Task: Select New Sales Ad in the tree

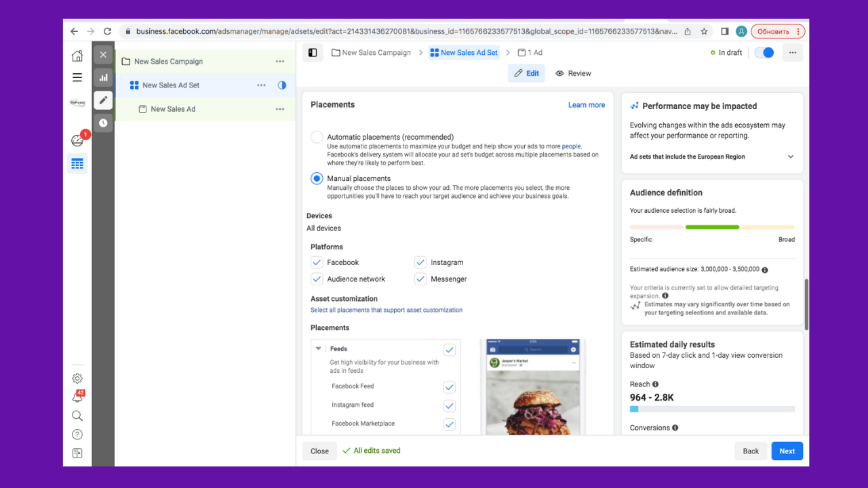Action: click(173, 109)
